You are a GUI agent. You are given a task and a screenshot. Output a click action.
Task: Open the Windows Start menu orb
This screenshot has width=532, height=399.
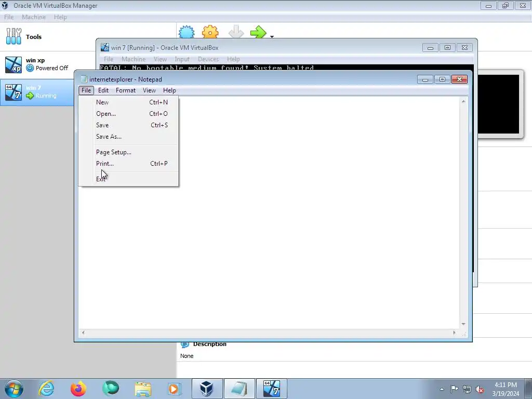click(x=14, y=389)
